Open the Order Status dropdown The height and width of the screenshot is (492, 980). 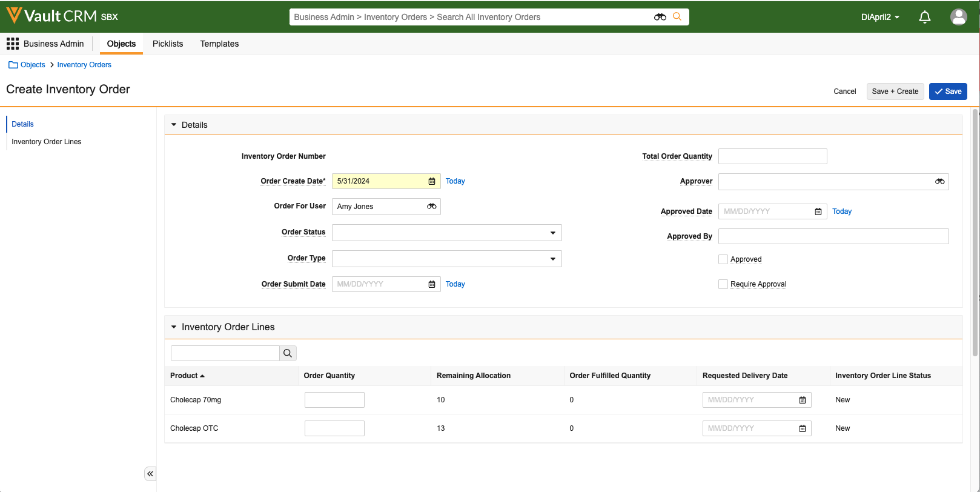pyautogui.click(x=446, y=233)
